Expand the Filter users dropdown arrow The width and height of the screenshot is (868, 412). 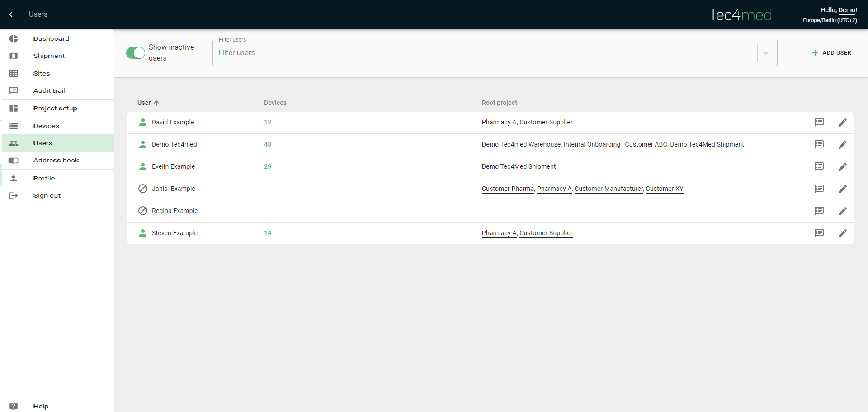766,53
